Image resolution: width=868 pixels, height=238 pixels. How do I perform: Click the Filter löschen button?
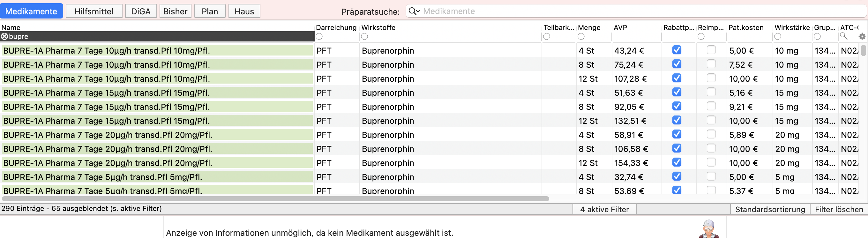click(839, 209)
